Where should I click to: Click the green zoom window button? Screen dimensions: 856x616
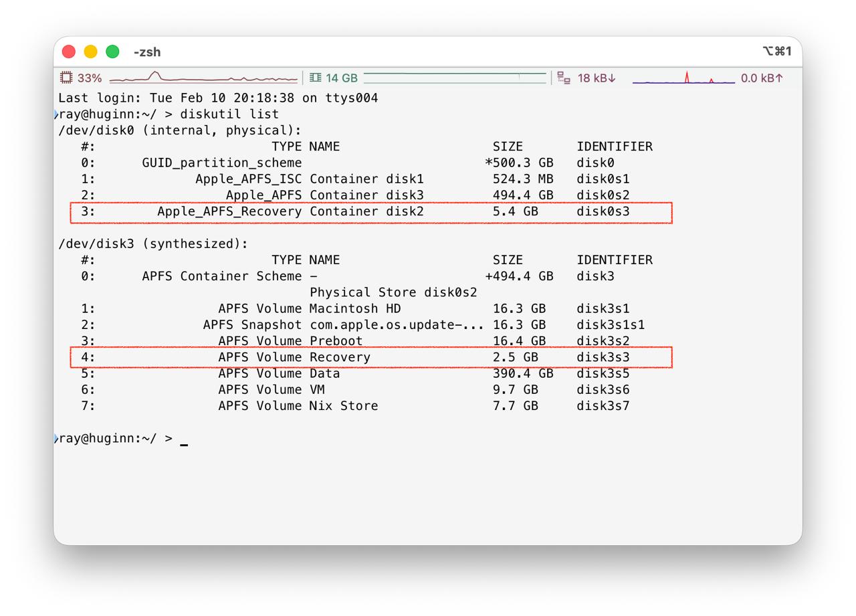(113, 52)
